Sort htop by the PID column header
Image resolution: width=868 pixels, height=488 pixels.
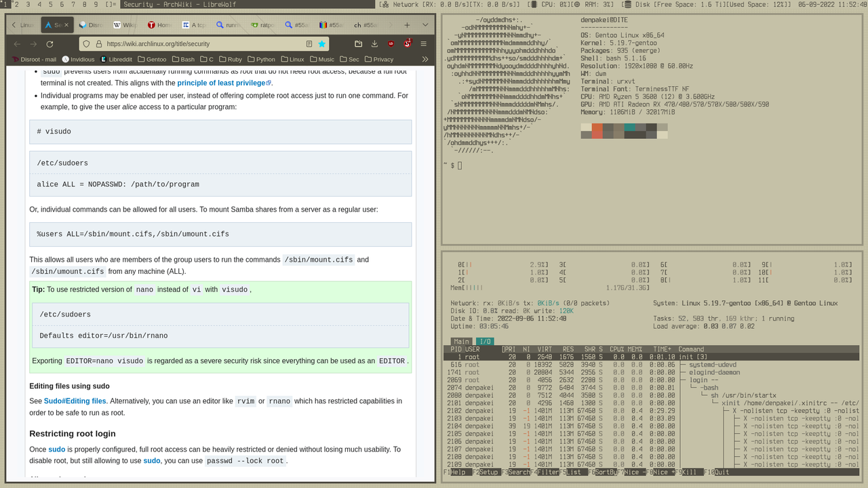click(456, 349)
